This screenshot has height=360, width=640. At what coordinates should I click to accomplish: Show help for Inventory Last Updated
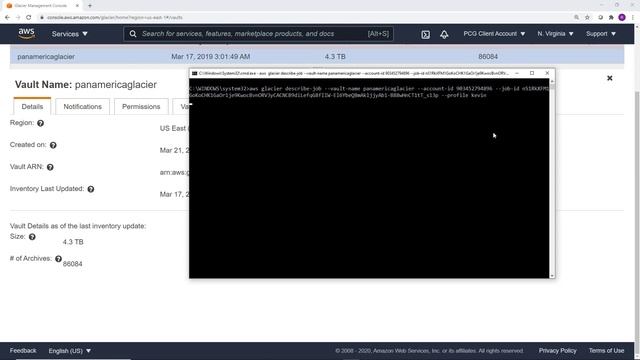[91, 189]
